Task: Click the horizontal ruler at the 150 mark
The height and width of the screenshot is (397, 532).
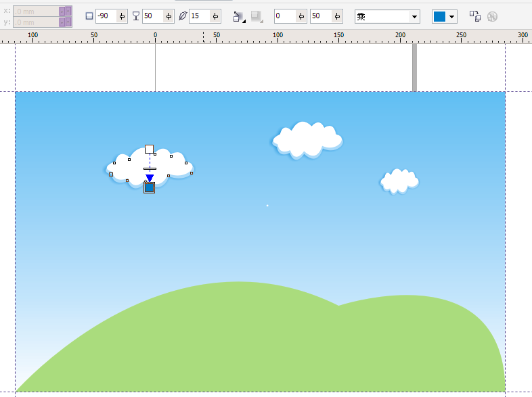Action: [x=338, y=36]
